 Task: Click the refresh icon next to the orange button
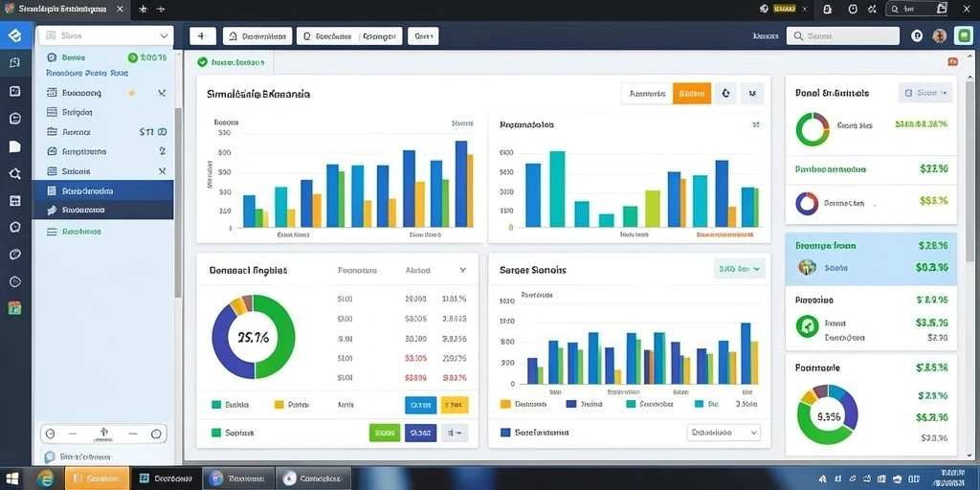(725, 93)
